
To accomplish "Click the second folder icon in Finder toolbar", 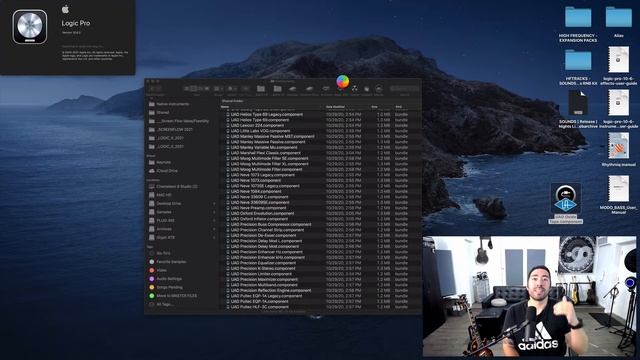I will [278, 89].
